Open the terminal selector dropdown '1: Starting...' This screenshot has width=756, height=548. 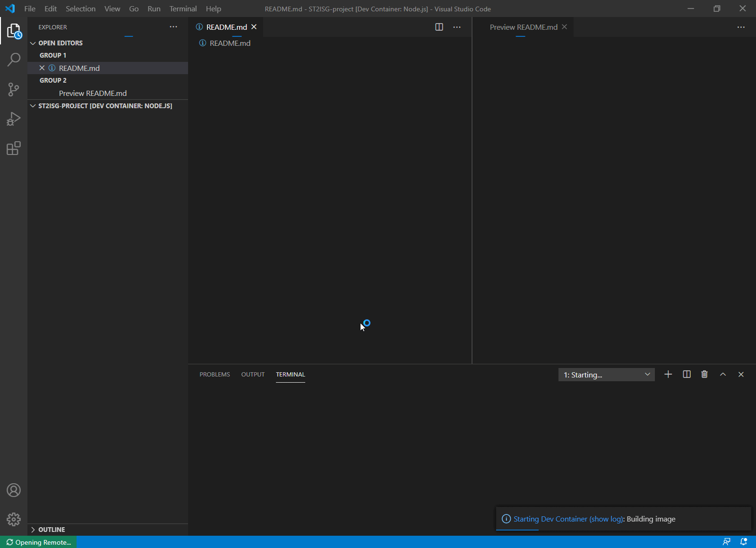coord(607,375)
